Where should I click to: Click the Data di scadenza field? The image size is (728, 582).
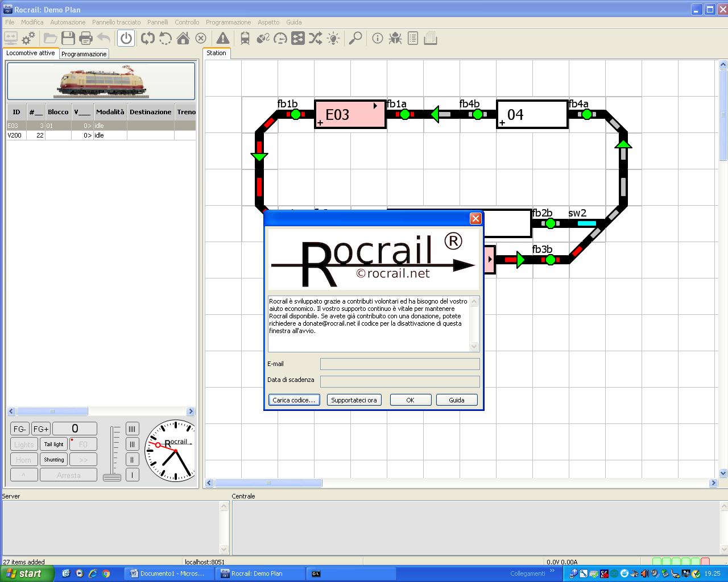click(400, 381)
